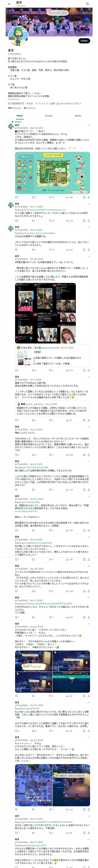This screenshot has height=868, width=98.
Task: Like the Nov 11 post with 23 likes
Action: click(50, 221)
